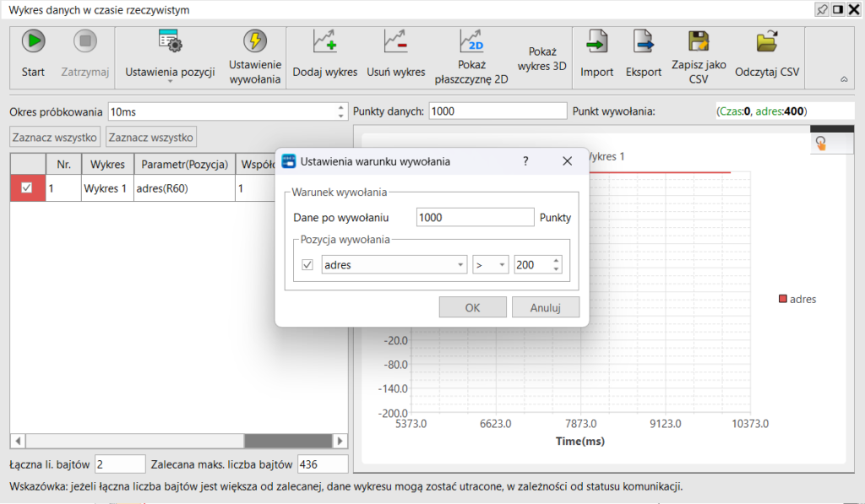
Task: Toggle the Wykres 1 row checkbox
Action: [26, 188]
